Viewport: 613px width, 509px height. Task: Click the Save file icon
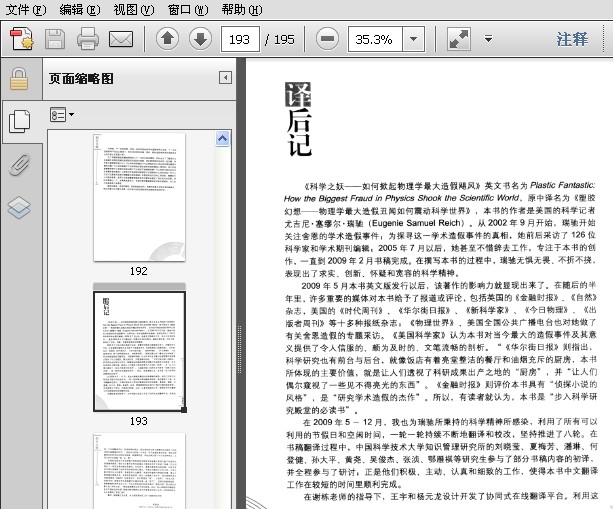point(55,39)
